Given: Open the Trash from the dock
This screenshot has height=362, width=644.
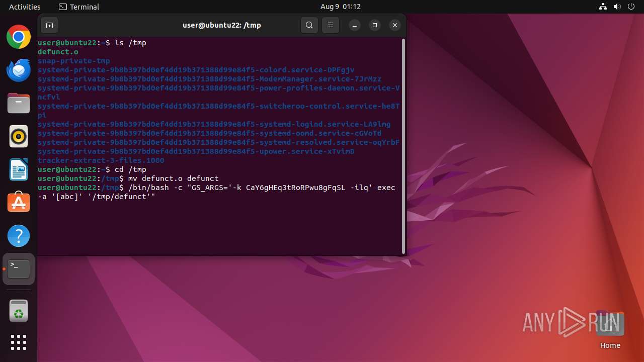Looking at the screenshot, I should [x=19, y=311].
